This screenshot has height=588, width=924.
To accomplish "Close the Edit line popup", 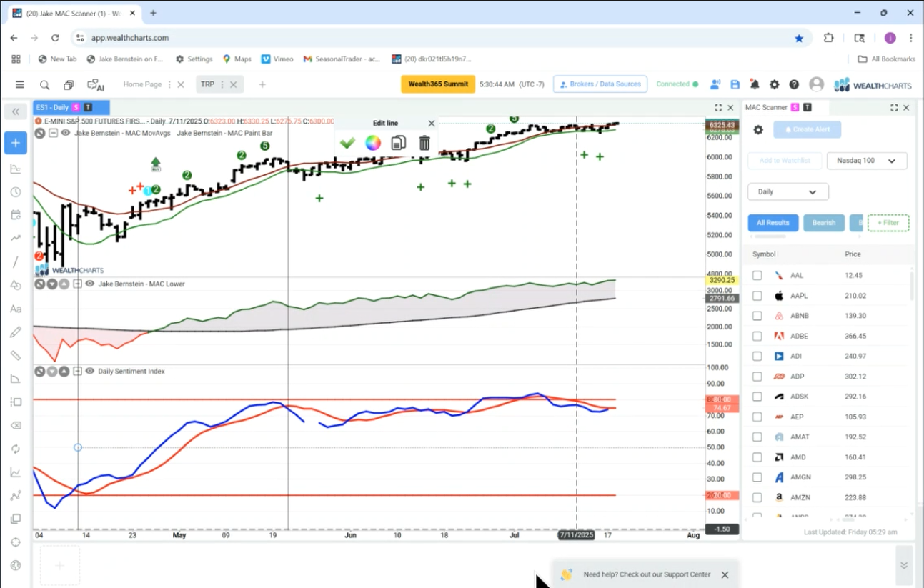I will [431, 123].
